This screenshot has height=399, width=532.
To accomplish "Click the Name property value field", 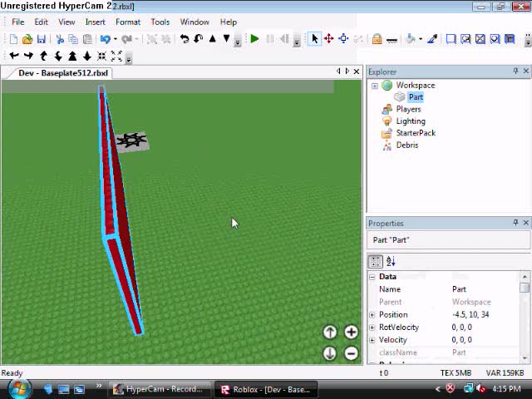I will pyautogui.click(x=485, y=289).
